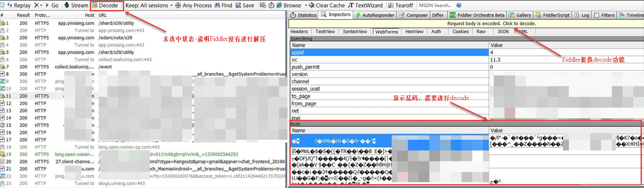Select the Cookies inspector tab

click(x=460, y=31)
